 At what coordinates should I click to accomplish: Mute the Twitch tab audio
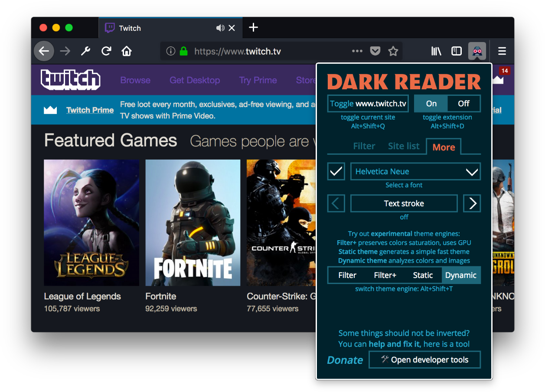(x=220, y=28)
